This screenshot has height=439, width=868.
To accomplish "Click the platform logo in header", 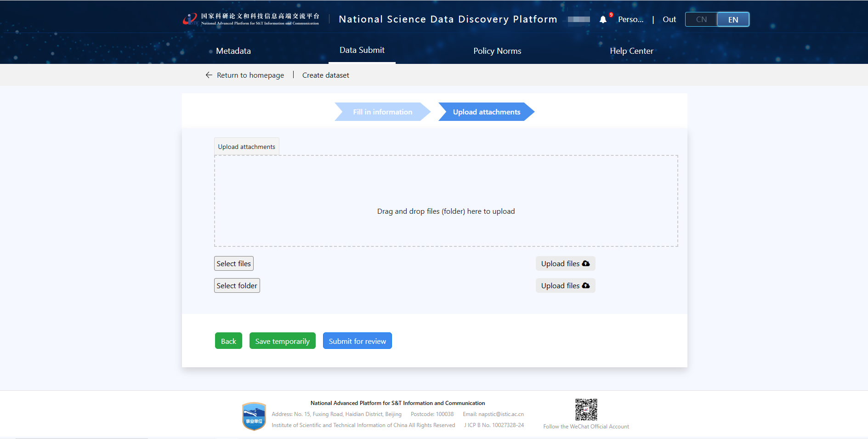I will 251,19.
